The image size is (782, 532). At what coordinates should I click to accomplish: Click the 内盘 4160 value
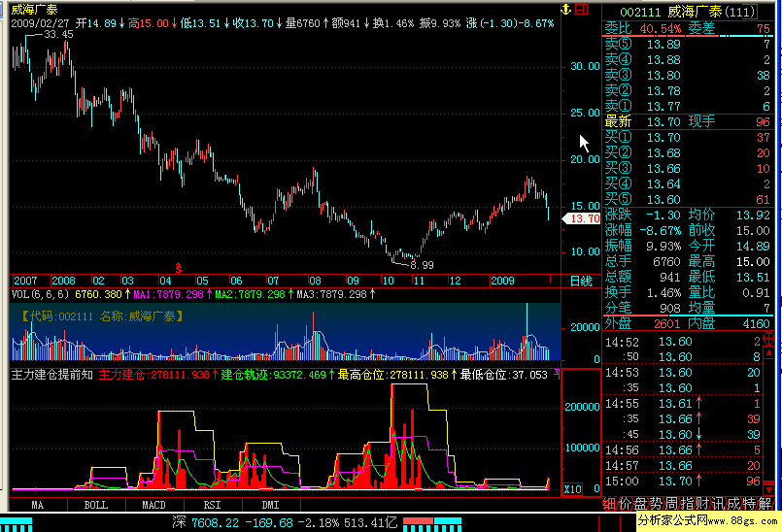pyautogui.click(x=757, y=323)
